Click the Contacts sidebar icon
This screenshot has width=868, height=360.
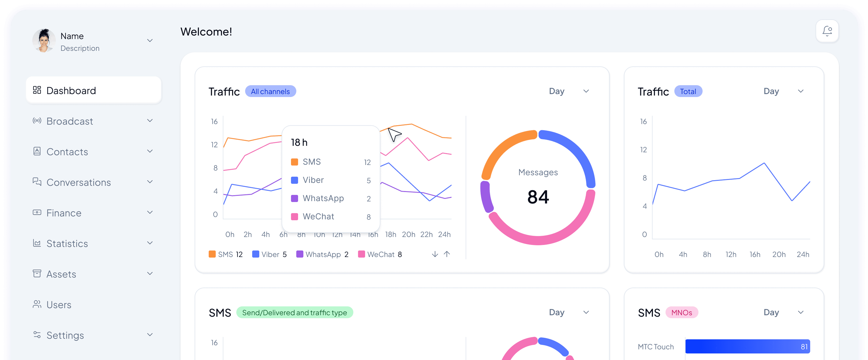click(37, 151)
